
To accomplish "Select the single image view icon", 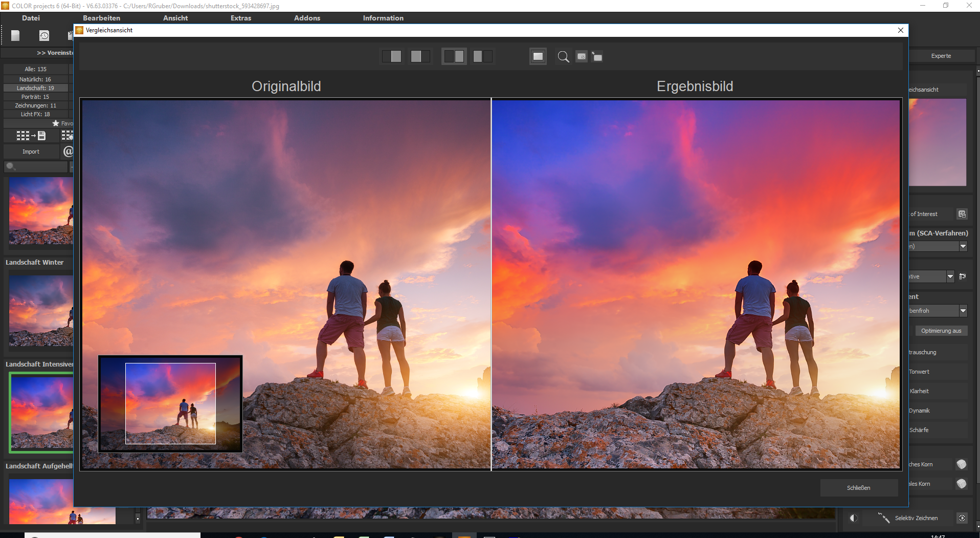I will 392,56.
